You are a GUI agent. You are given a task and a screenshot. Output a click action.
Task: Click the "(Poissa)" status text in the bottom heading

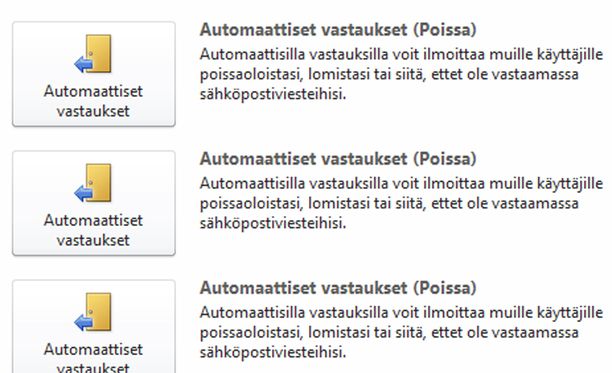(x=445, y=288)
